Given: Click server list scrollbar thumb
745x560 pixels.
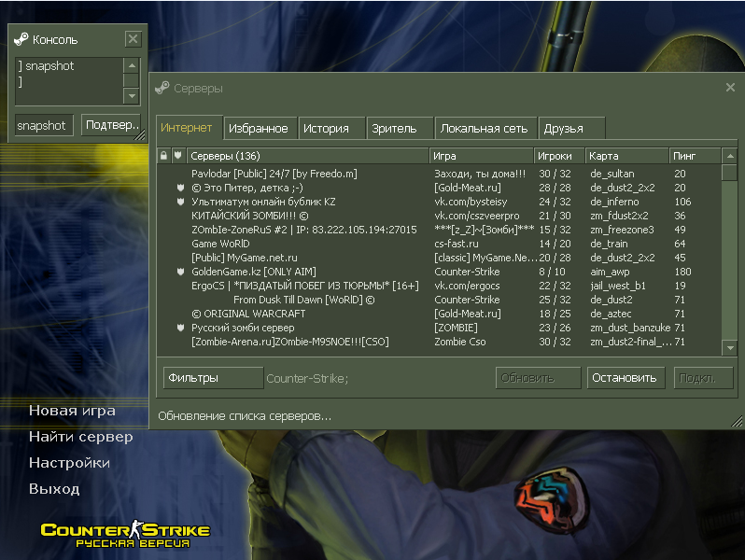Looking at the screenshot, I should coord(730,173).
